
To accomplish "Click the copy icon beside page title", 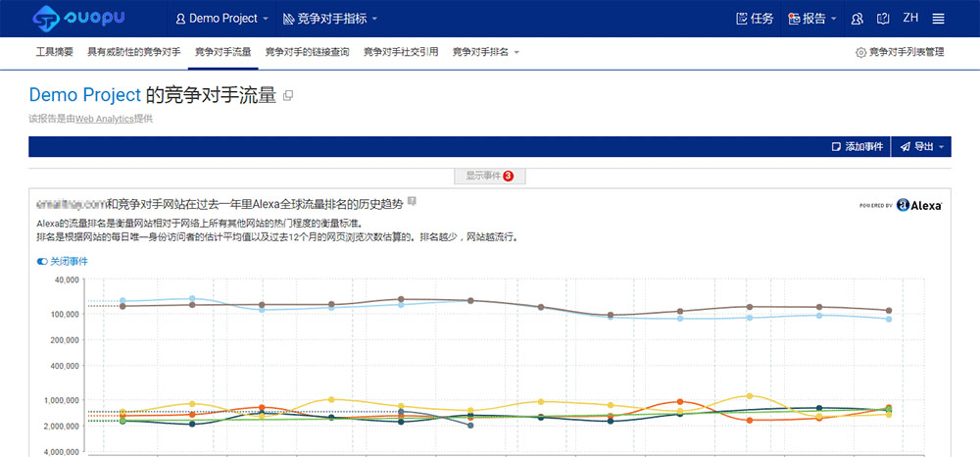I will click(x=288, y=96).
